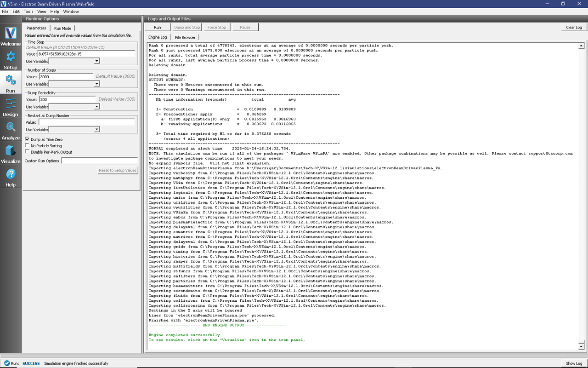Click the SUCCESS status check icon
This screenshot has width=588, height=368.
[7, 363]
